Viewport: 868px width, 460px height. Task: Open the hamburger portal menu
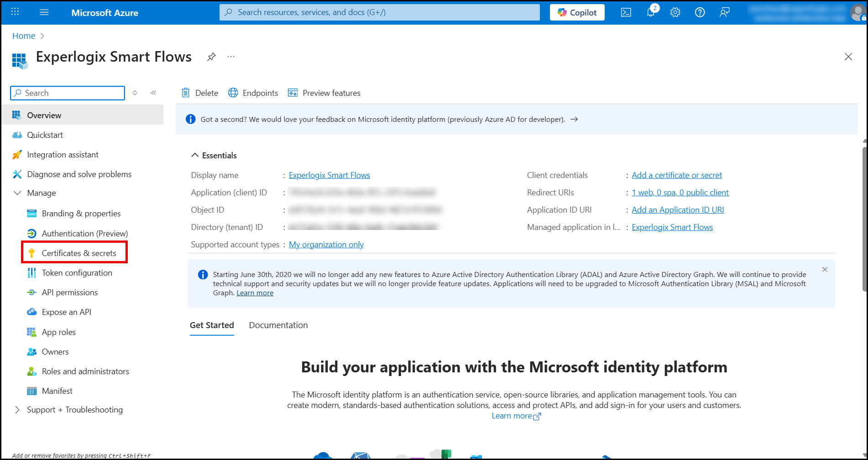pyautogui.click(x=44, y=12)
